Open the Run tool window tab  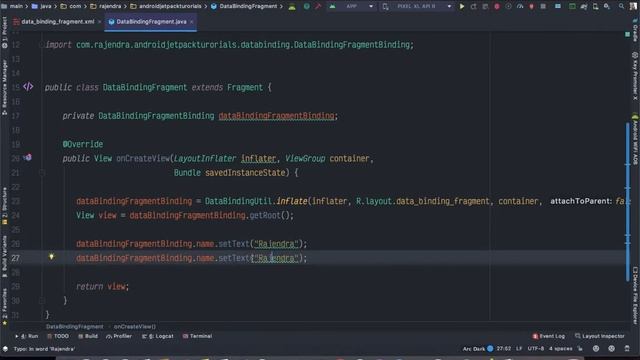coord(27,336)
